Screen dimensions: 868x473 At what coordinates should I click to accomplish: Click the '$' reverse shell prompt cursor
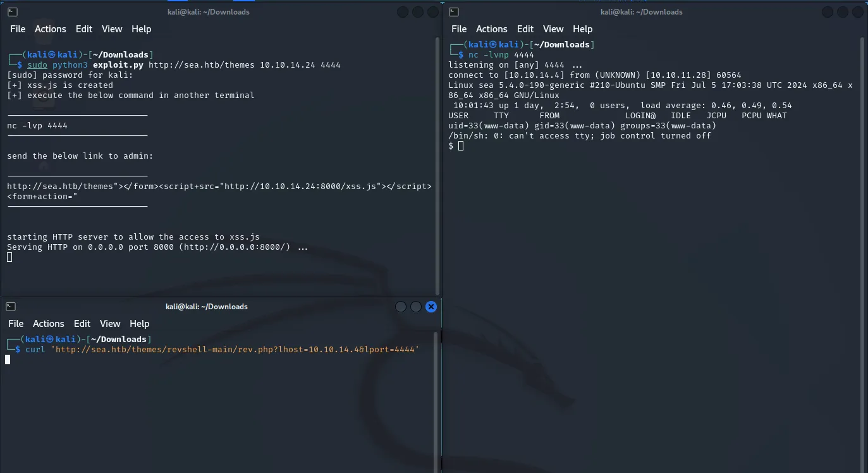click(x=461, y=146)
